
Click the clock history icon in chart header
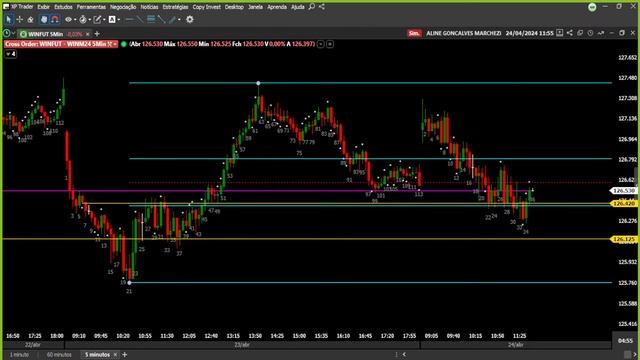tap(590, 33)
